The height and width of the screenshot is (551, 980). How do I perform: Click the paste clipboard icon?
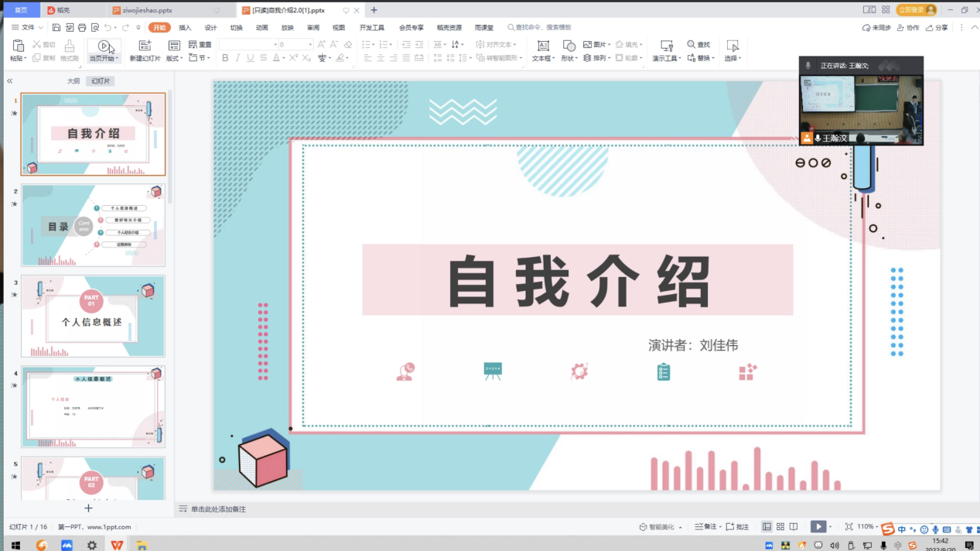(18, 46)
